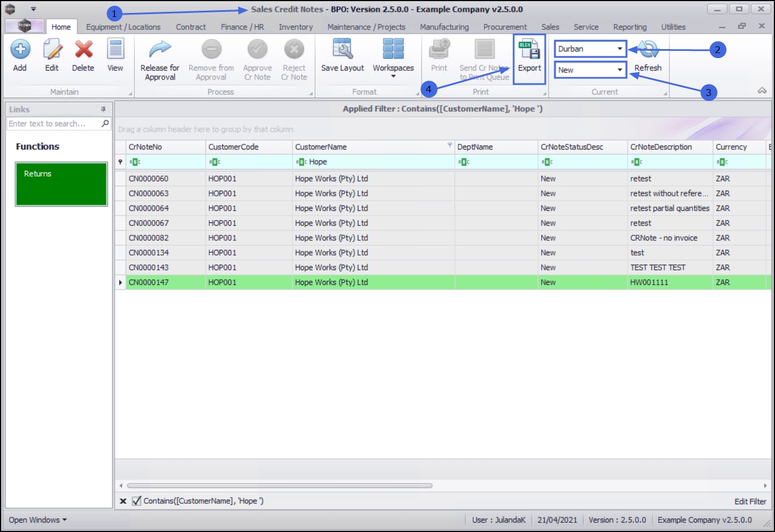Open the Finance / HR tab
The height and width of the screenshot is (532, 775).
click(x=242, y=27)
